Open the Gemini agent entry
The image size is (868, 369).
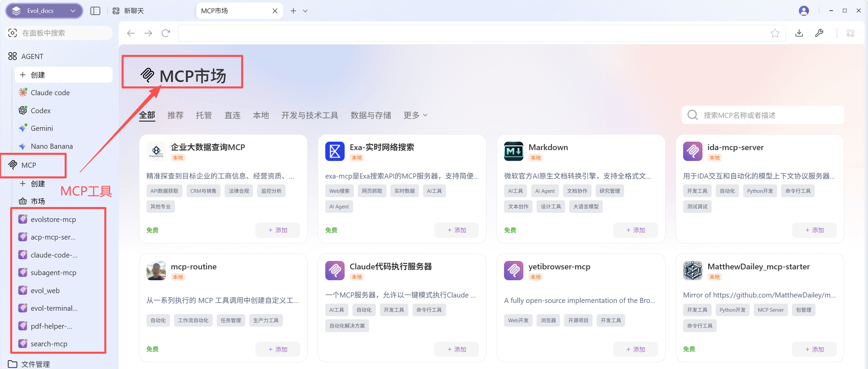[x=42, y=128]
